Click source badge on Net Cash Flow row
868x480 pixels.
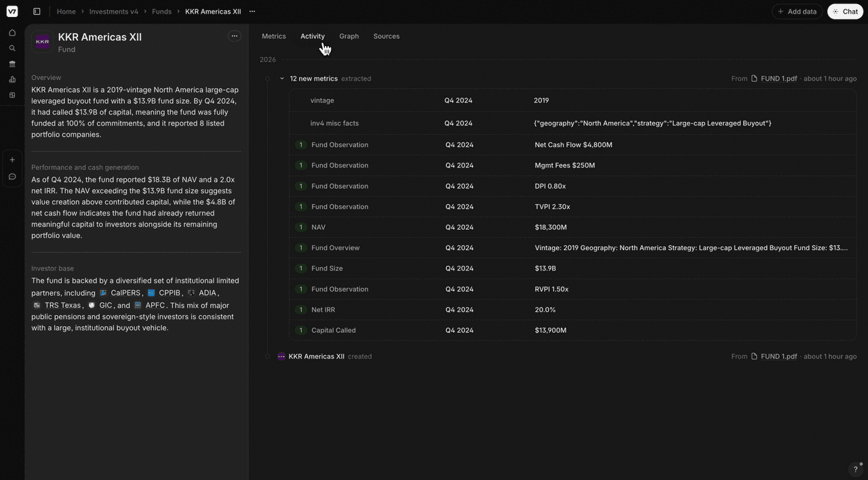pos(301,145)
